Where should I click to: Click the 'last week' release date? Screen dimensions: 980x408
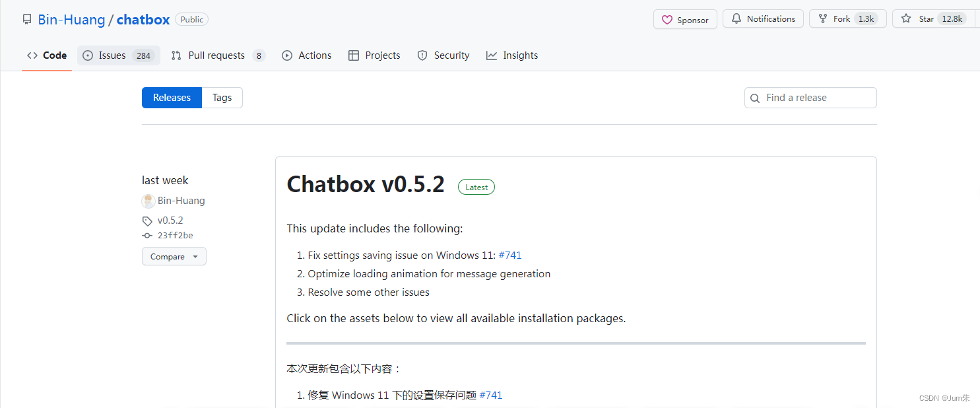click(x=165, y=180)
